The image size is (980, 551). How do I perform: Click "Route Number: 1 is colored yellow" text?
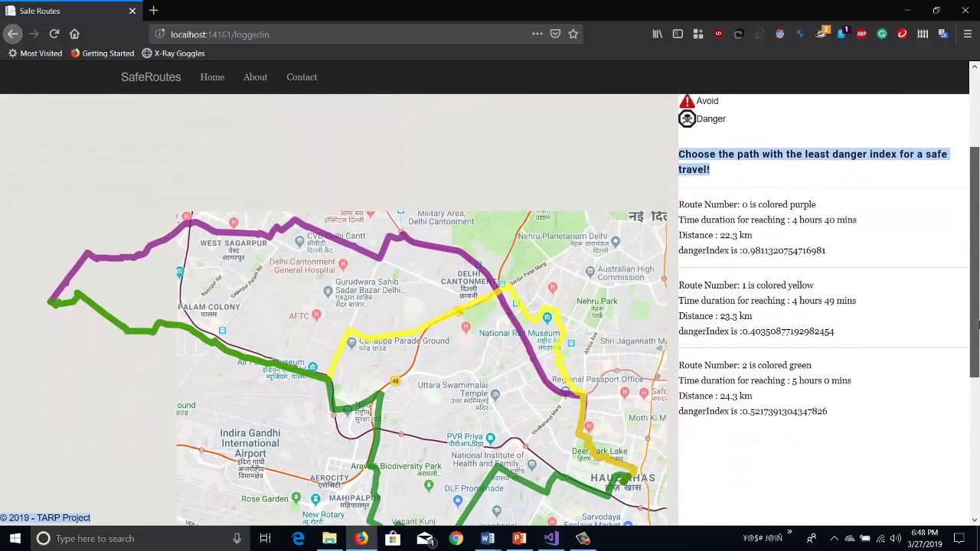tap(746, 285)
